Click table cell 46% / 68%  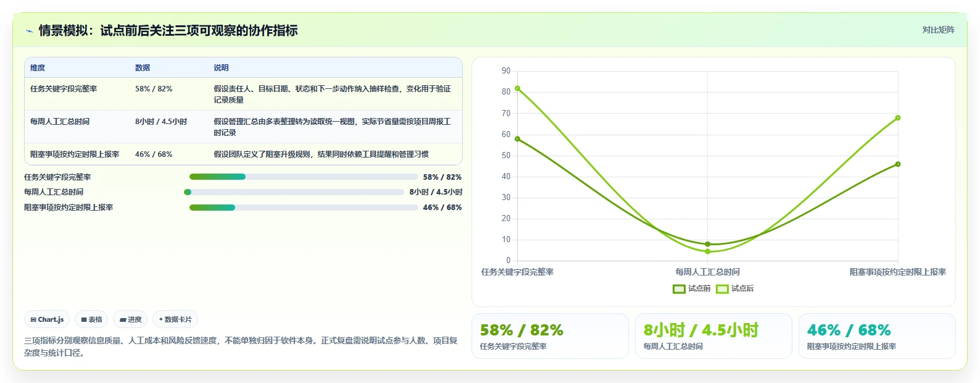(x=154, y=154)
